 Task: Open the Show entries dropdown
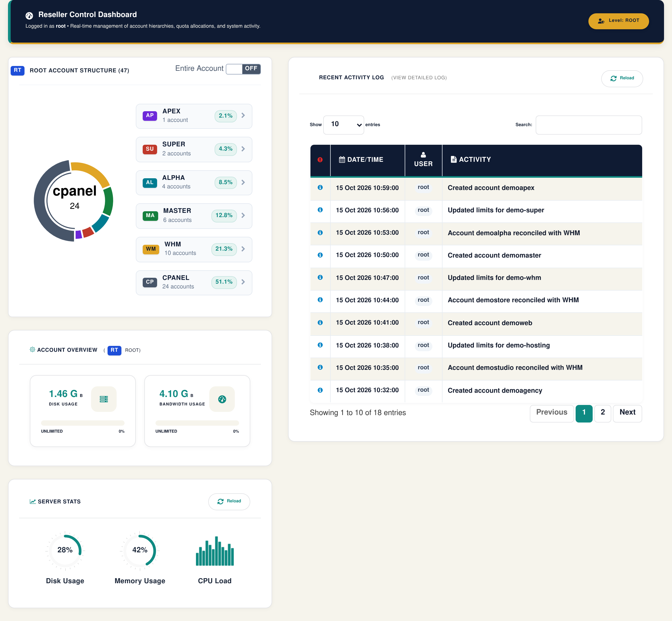[343, 125]
